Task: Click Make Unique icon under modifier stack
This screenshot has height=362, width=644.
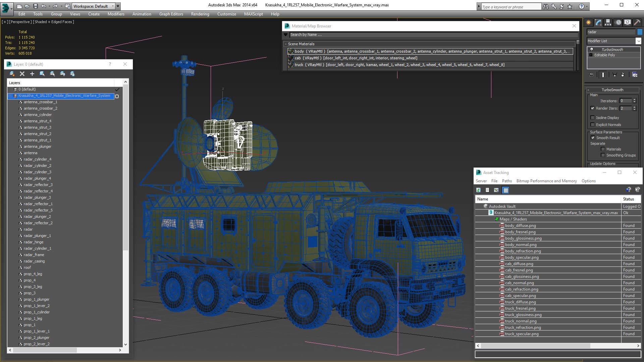Action: click(614, 75)
